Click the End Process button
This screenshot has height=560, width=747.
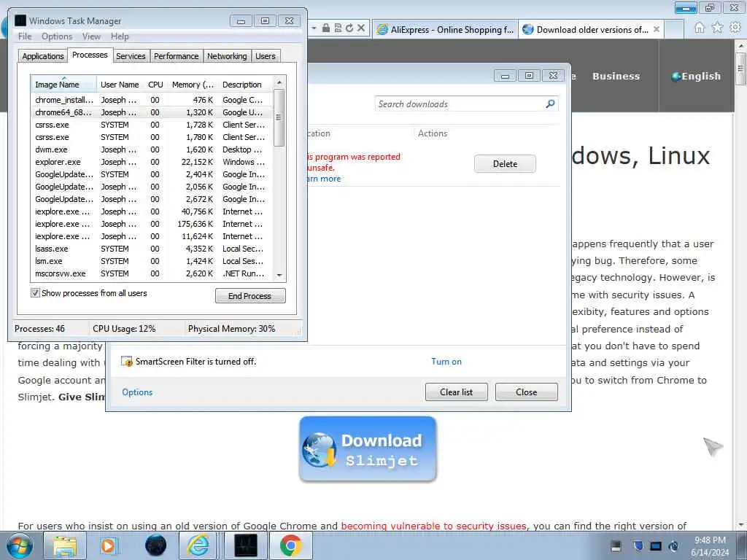tap(250, 296)
